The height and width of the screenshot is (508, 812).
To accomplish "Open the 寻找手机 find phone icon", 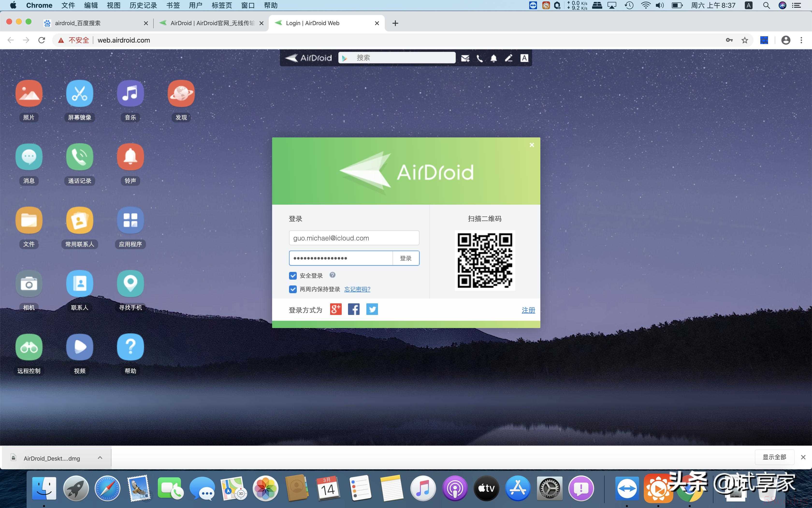I will 130,284.
